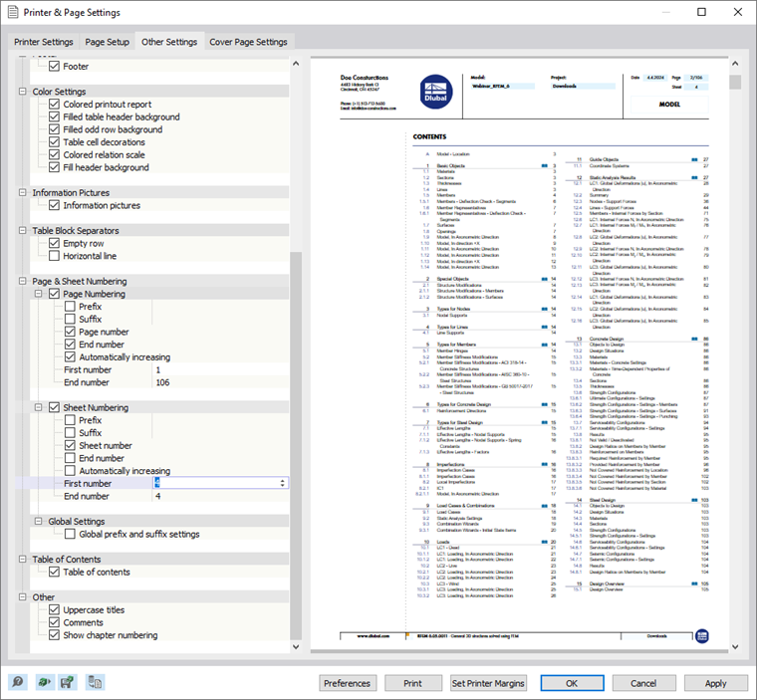Collapse Table Block Separators group
Image resolution: width=757 pixels, height=700 pixels.
pos(22,230)
